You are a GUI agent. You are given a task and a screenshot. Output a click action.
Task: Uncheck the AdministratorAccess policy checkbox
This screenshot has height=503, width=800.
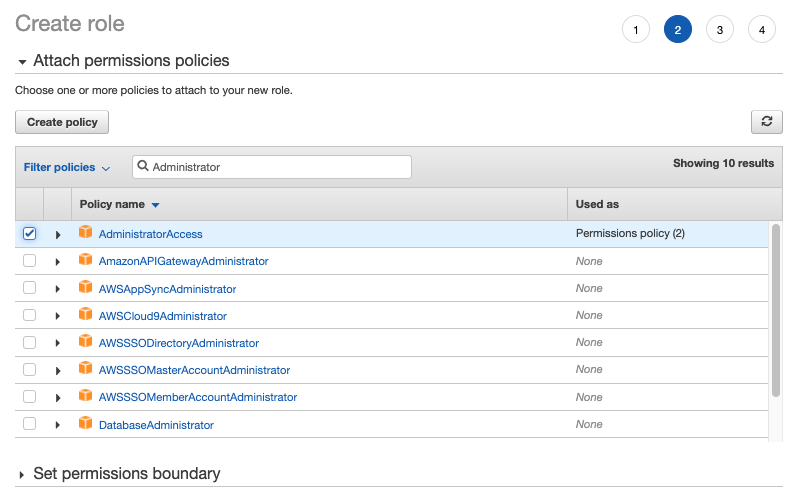pos(30,234)
